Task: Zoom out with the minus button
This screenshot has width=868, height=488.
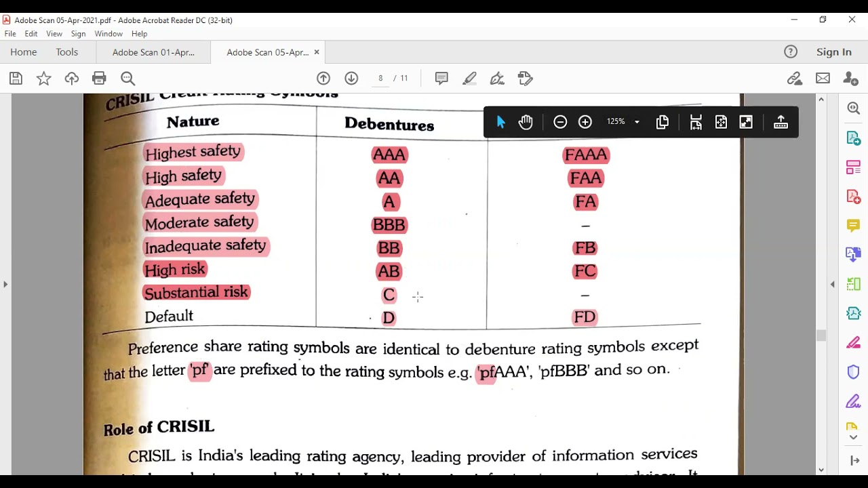Action: tap(560, 122)
